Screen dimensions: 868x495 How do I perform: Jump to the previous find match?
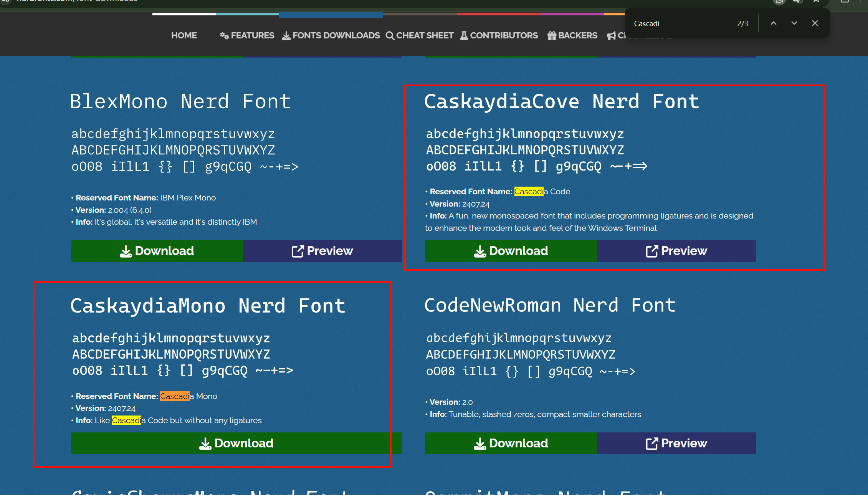pyautogui.click(x=774, y=23)
